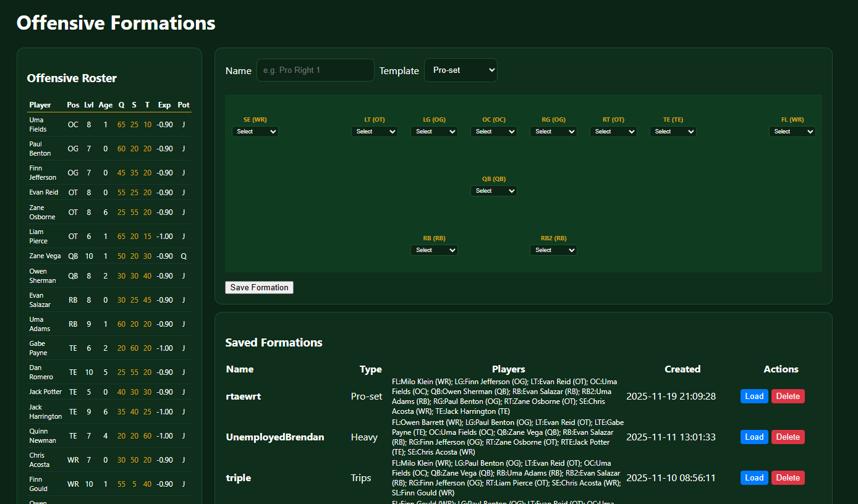This screenshot has width=858, height=504.
Task: Click the formation Name input field
Action: click(315, 70)
